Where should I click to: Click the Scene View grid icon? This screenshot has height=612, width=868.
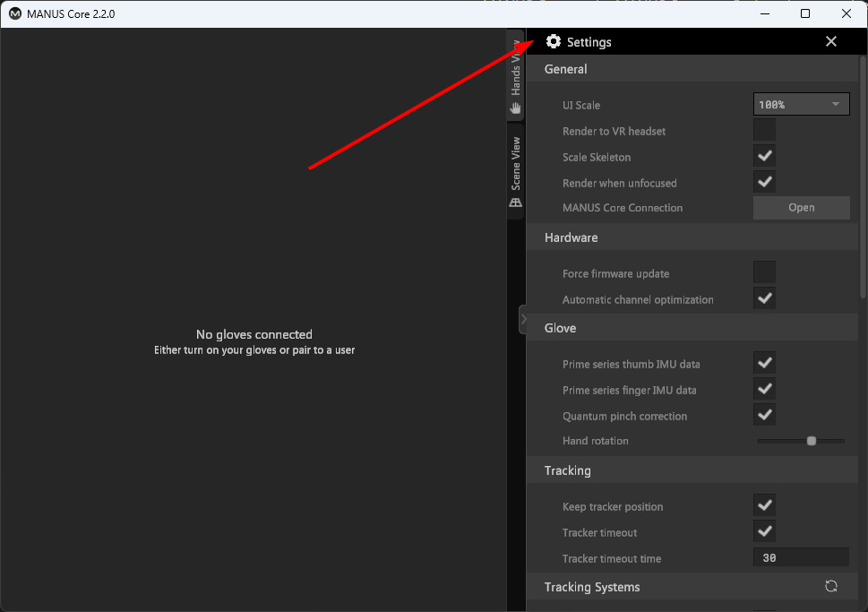coord(516,203)
